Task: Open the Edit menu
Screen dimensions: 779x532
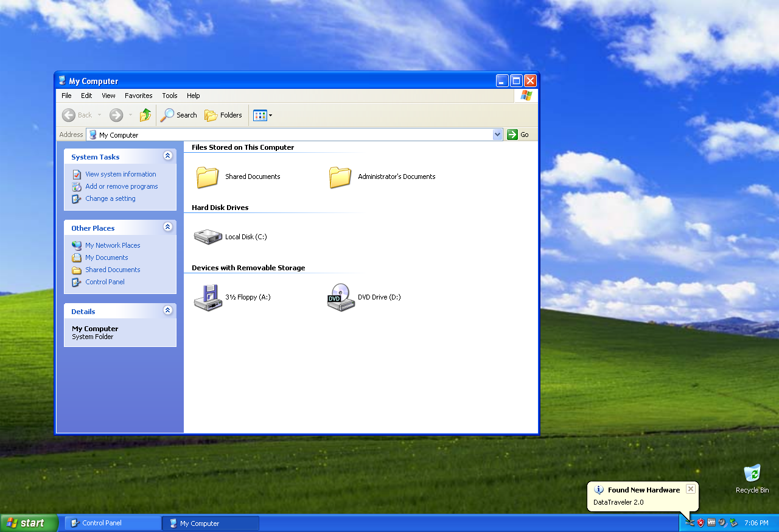Action: click(86, 96)
